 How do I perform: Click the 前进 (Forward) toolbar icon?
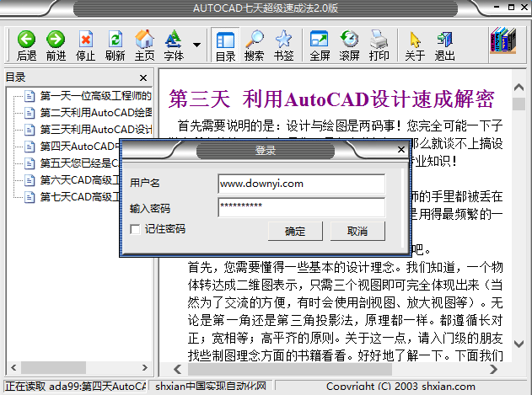click(x=56, y=45)
